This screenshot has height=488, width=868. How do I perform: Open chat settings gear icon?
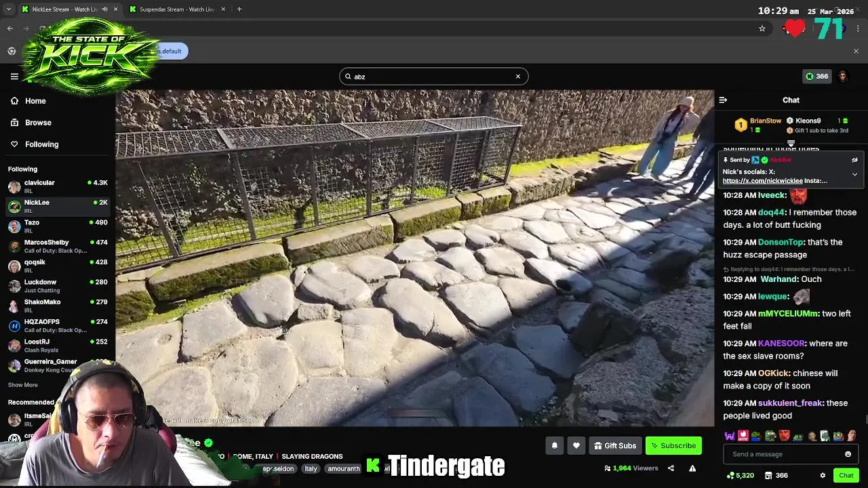click(x=823, y=476)
